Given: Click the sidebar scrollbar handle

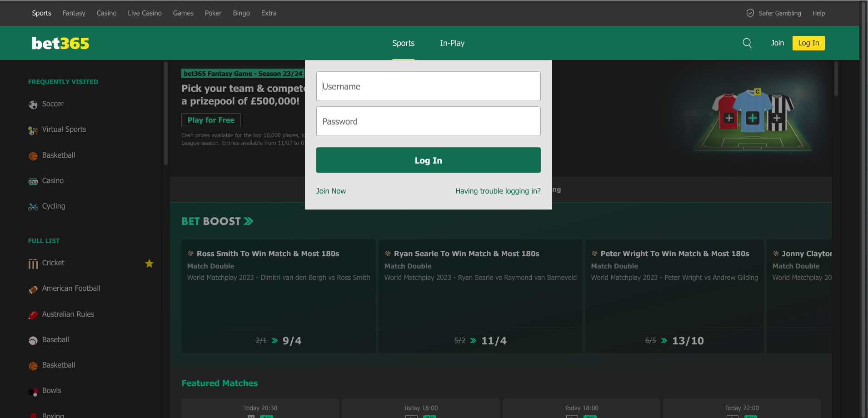Looking at the screenshot, I should point(166,114).
